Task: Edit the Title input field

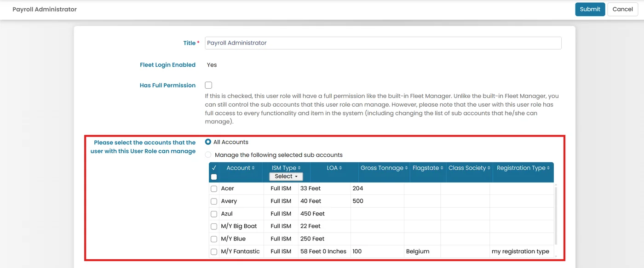Action: pyautogui.click(x=383, y=43)
